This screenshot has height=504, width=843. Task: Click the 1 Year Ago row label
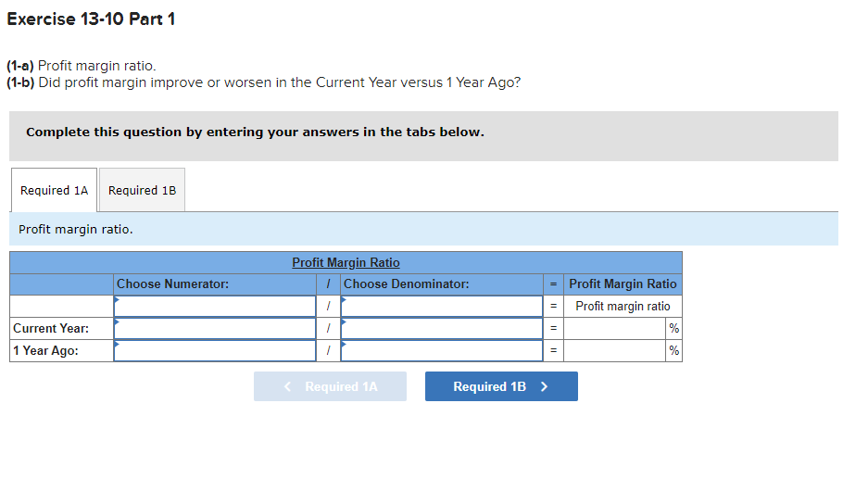click(45, 350)
